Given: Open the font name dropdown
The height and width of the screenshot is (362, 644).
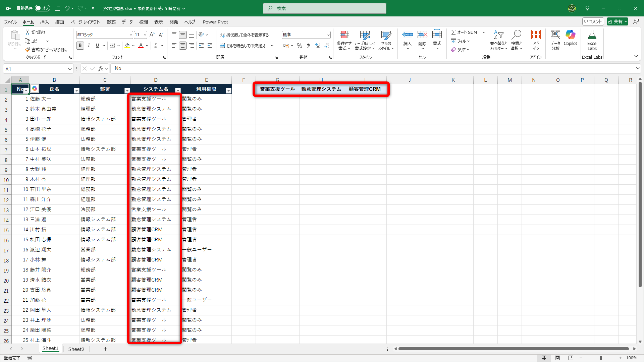Looking at the screenshot, I should (x=131, y=35).
